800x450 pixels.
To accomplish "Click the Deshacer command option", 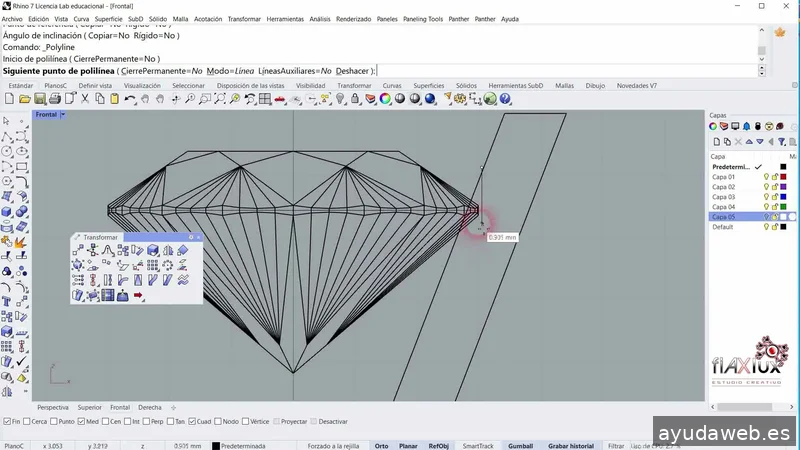I will point(352,71).
